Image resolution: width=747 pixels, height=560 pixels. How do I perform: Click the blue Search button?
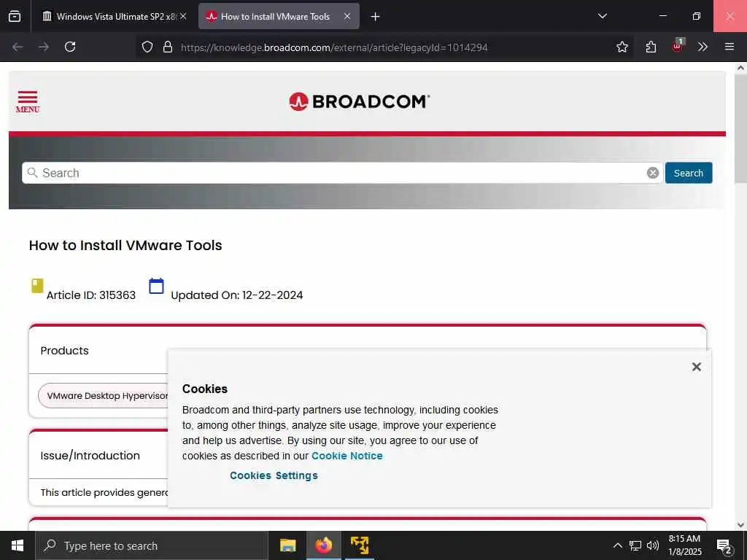tap(689, 173)
